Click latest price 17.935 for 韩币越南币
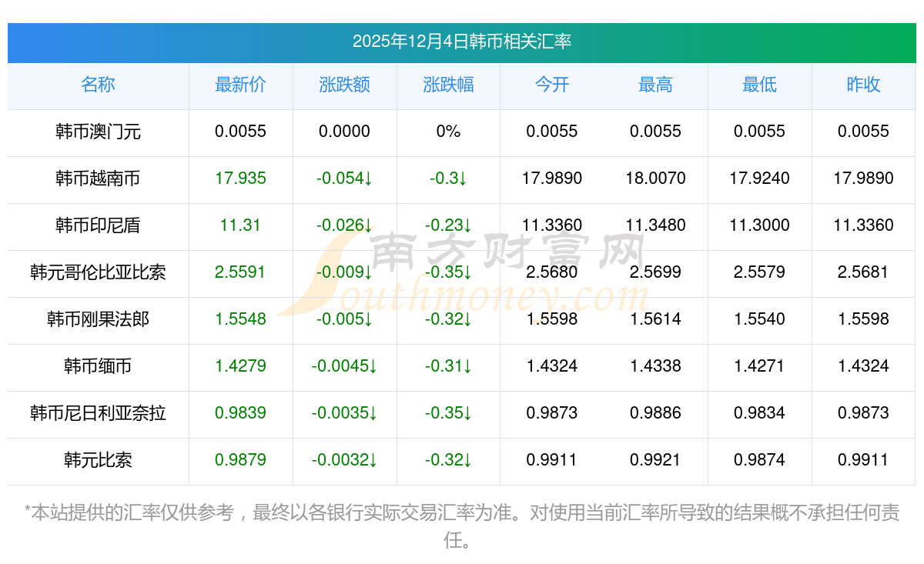Viewport: 924px width, 564px height. tap(240, 179)
